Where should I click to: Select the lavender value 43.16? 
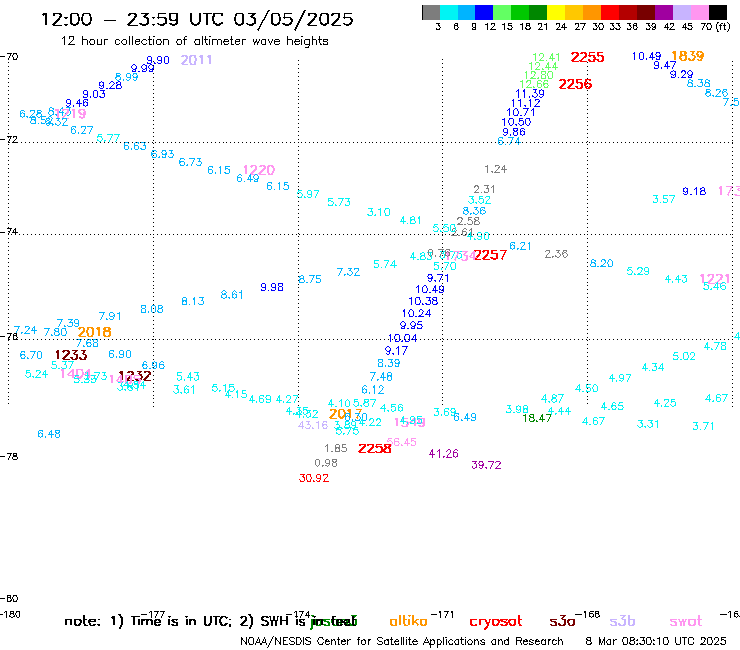pyautogui.click(x=312, y=425)
